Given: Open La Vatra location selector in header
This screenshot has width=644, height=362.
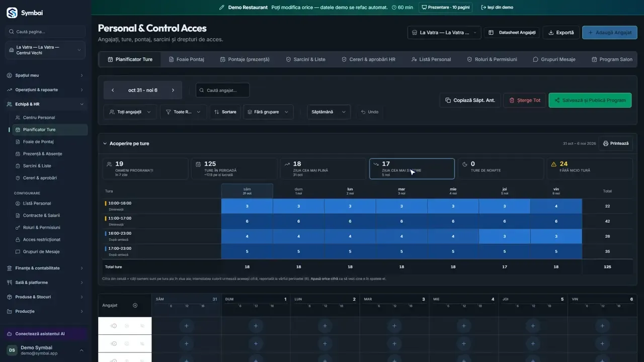Looking at the screenshot, I should pos(444,33).
